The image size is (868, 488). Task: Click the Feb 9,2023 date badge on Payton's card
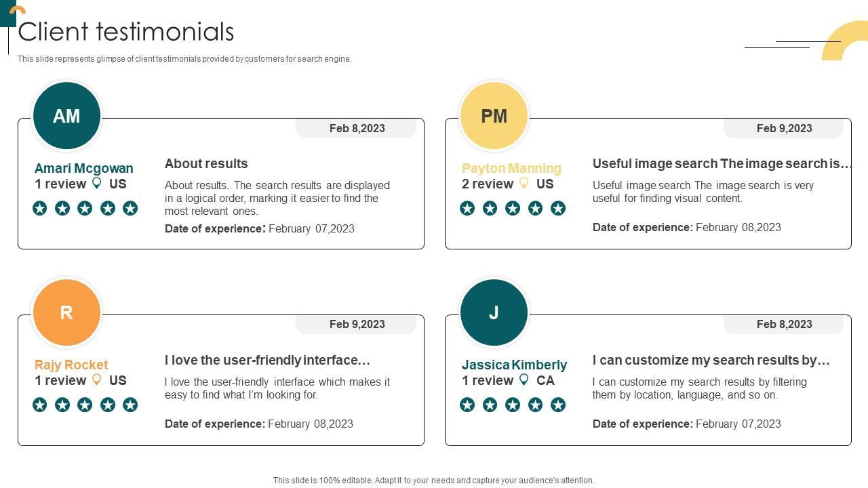click(784, 128)
